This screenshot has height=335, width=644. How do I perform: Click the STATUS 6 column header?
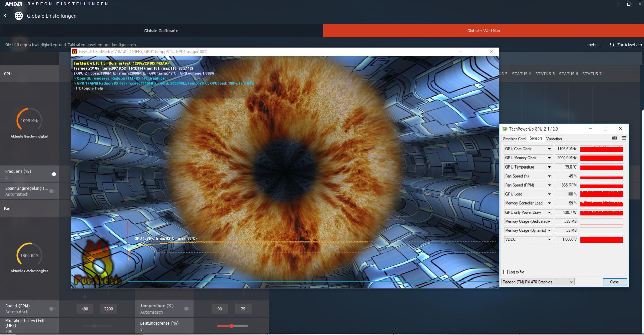(568, 74)
